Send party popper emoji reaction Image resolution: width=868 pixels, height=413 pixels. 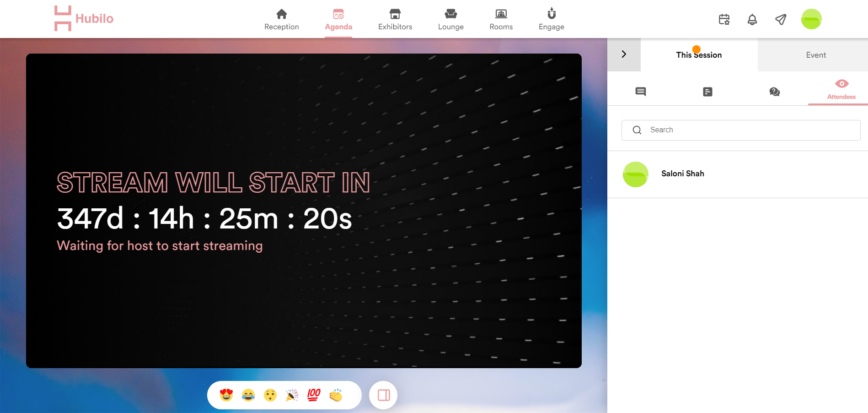(292, 395)
